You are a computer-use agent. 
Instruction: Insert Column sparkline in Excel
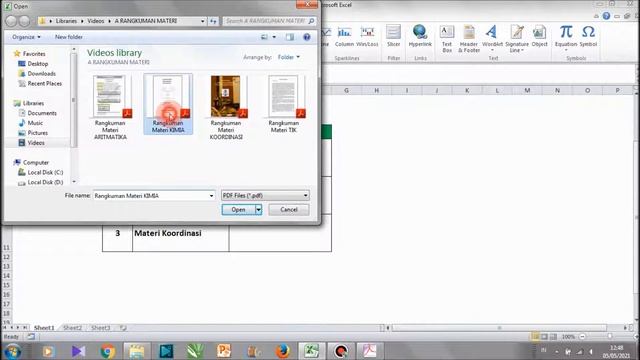(x=344, y=36)
